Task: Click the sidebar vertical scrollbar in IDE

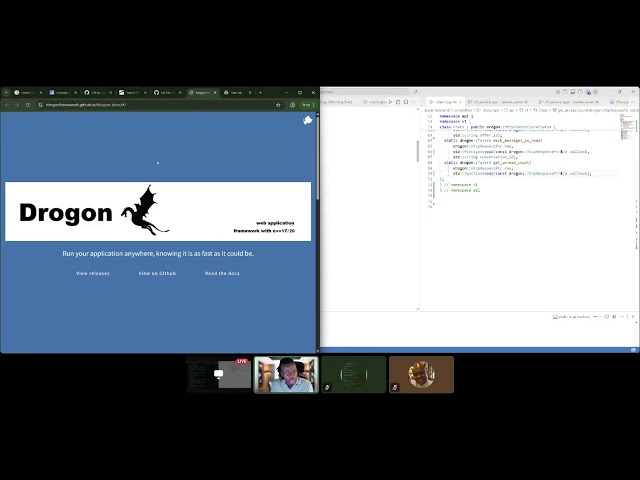Action: 418,151
